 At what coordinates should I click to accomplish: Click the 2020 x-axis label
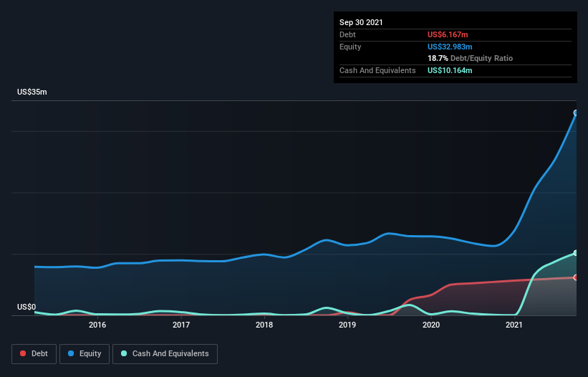(x=431, y=325)
